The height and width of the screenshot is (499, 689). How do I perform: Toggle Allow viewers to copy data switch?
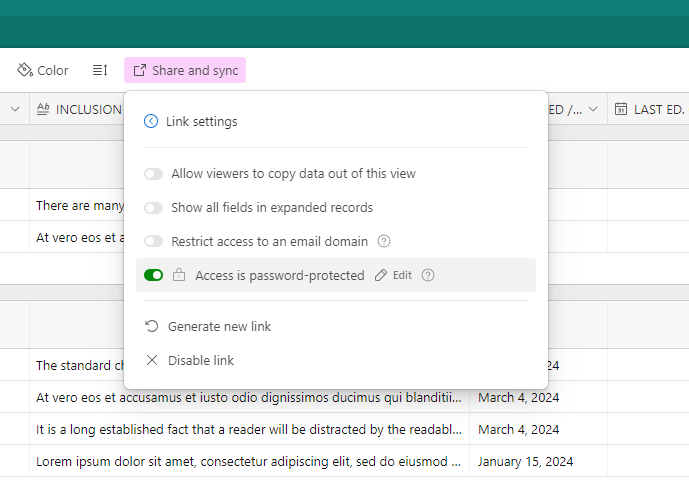(153, 174)
